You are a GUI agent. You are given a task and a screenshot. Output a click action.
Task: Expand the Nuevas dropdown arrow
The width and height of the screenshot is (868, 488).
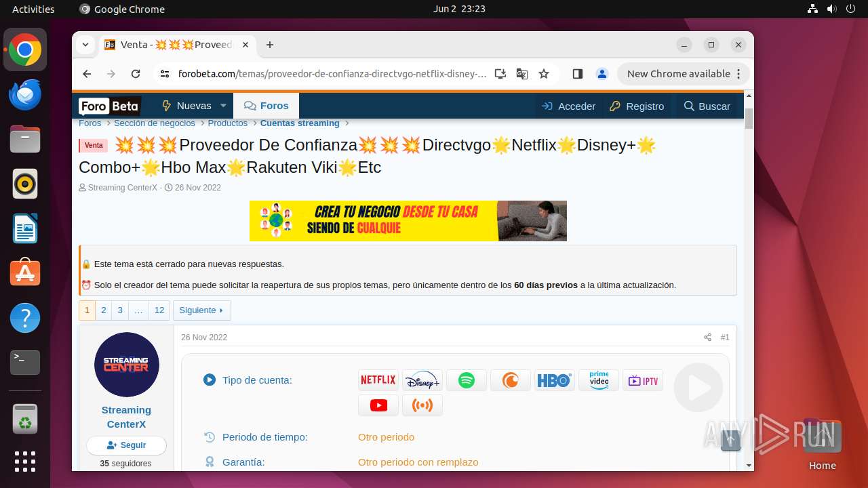223,106
